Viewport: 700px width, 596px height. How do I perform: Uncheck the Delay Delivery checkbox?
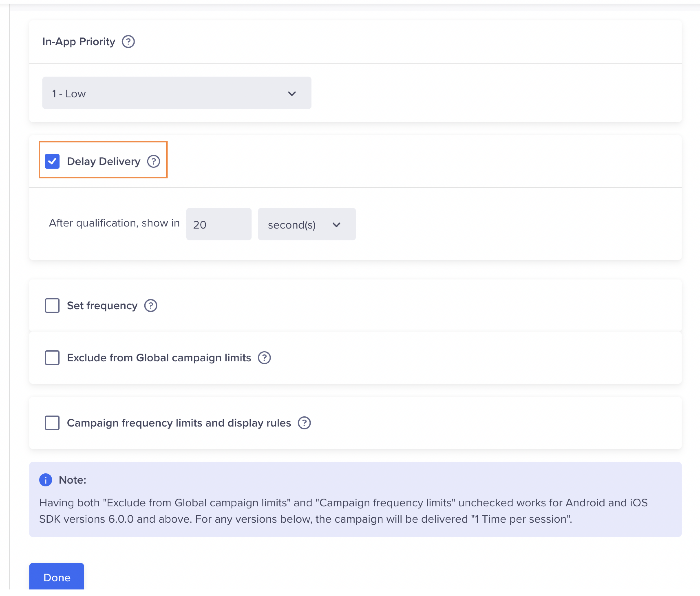pos(52,161)
